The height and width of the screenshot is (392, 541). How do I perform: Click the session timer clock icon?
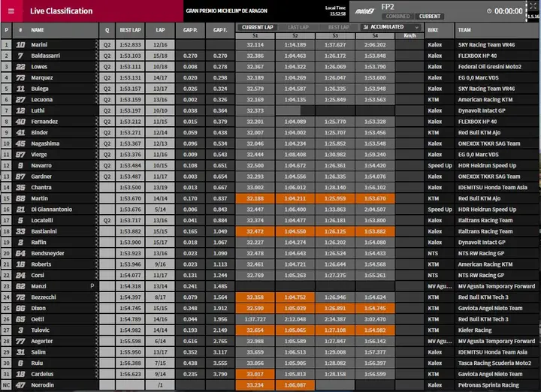click(489, 11)
